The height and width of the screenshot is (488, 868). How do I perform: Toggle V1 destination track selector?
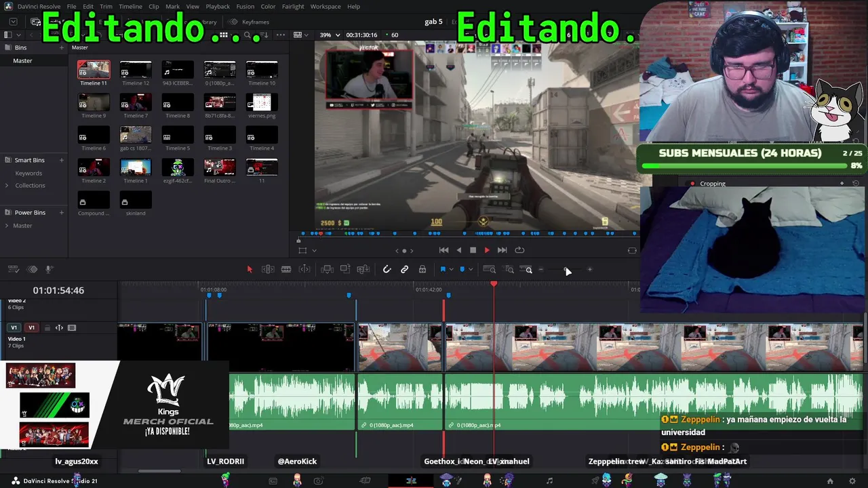(x=14, y=327)
